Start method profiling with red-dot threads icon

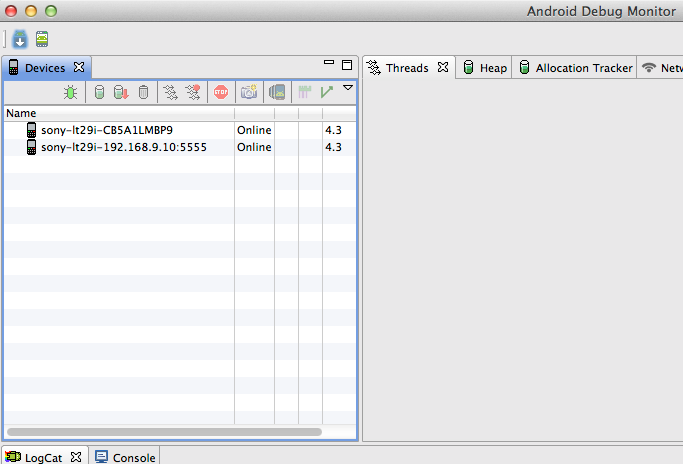pos(193,92)
